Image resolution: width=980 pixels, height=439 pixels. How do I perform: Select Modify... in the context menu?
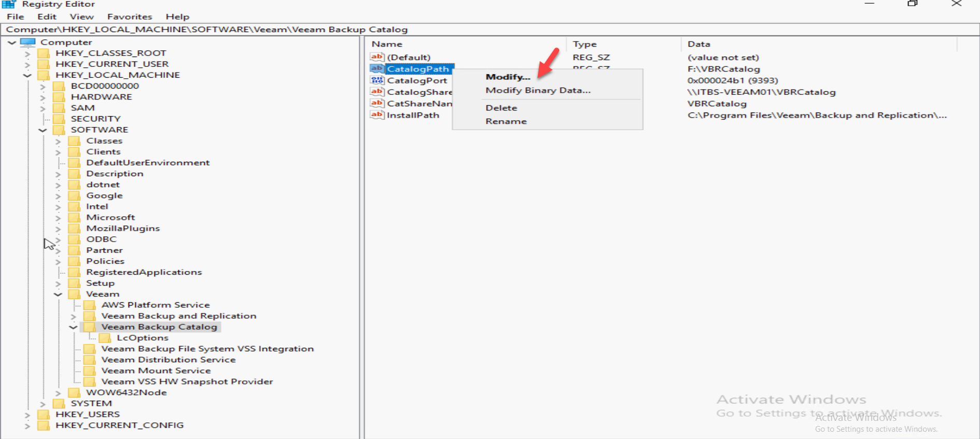(508, 77)
